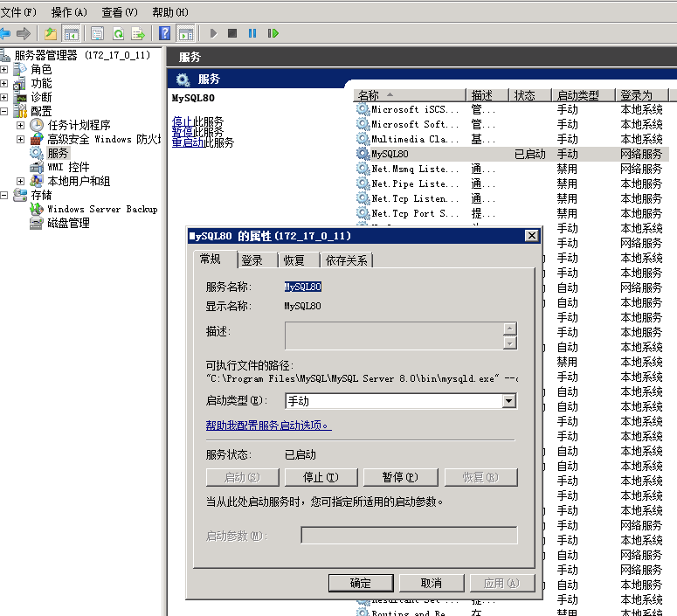Click the Forward arrow toolbar icon
The height and width of the screenshot is (616, 677).
click(24, 33)
